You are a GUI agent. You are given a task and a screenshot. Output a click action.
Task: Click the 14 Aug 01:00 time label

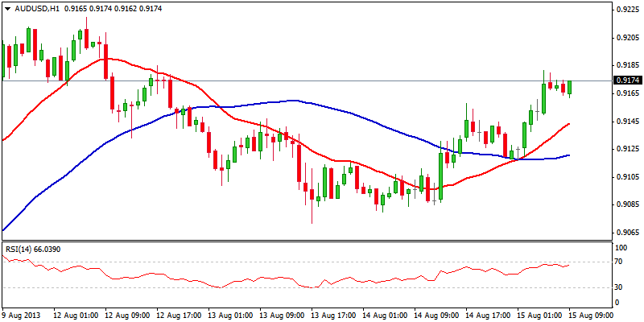point(383,316)
